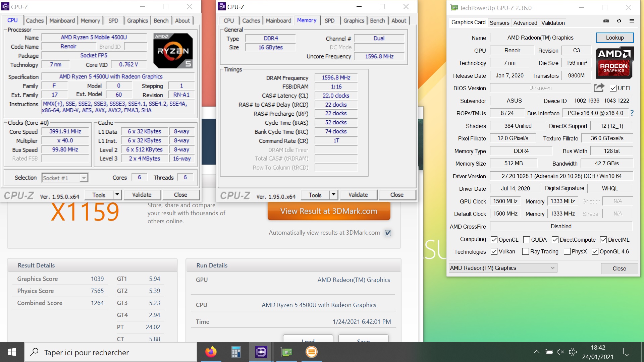This screenshot has height=362, width=644.
Task: Open GPU-Z hamburger menu
Action: [x=632, y=21]
